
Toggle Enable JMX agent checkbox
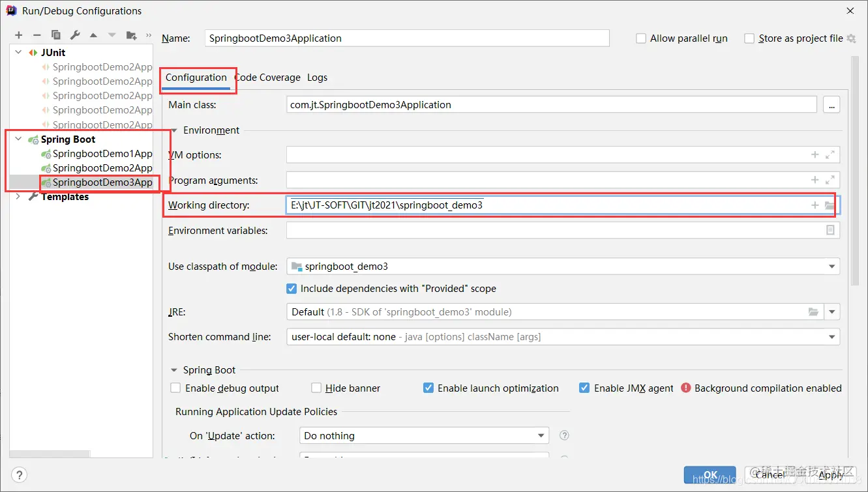pyautogui.click(x=584, y=388)
